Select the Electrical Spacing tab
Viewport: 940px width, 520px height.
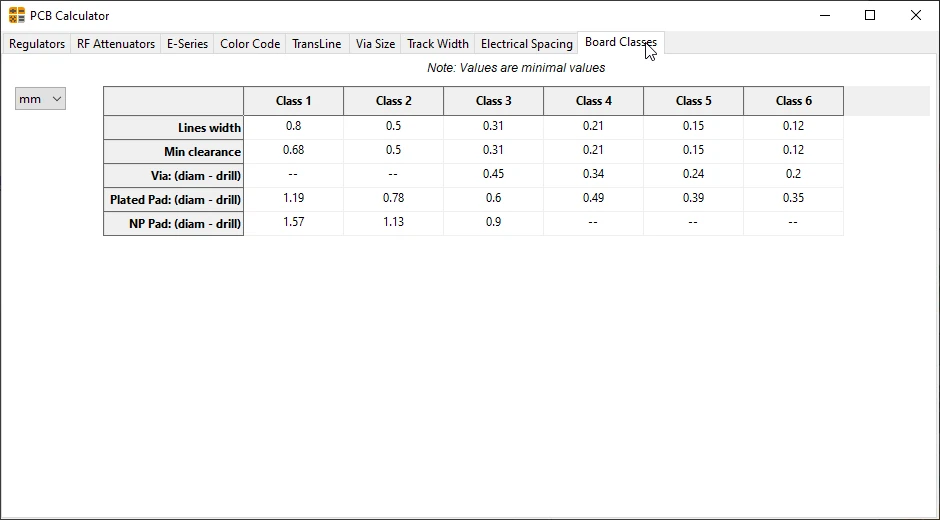pos(526,44)
